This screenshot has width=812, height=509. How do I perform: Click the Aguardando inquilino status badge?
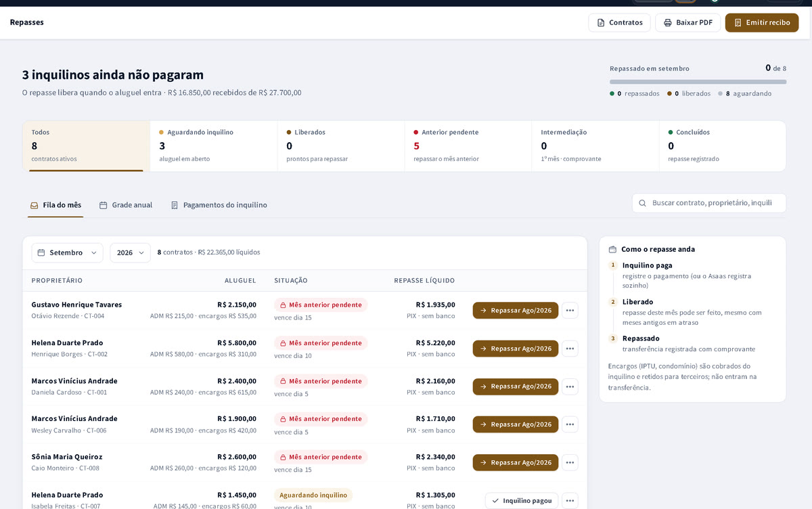pyautogui.click(x=313, y=495)
